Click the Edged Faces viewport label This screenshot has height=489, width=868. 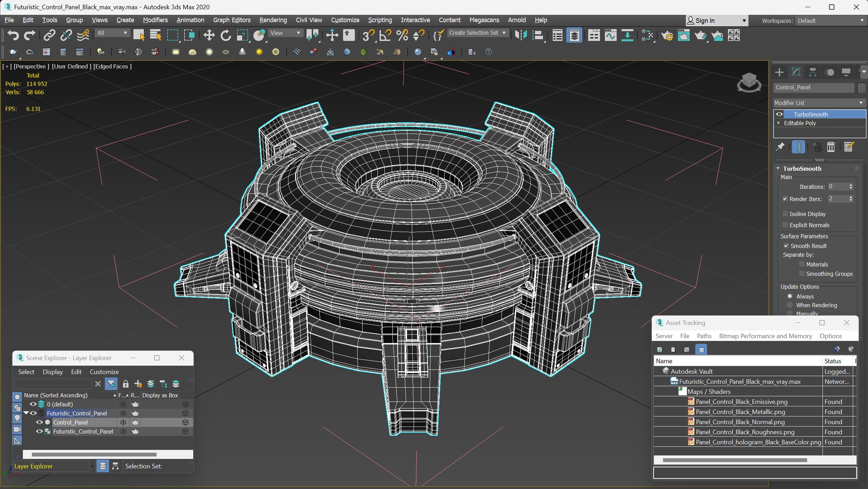click(x=113, y=66)
